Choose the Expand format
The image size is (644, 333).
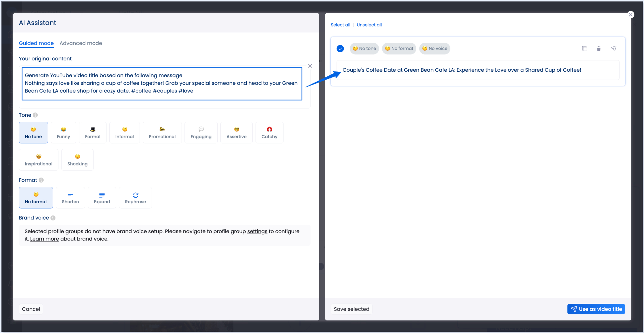coord(102,197)
